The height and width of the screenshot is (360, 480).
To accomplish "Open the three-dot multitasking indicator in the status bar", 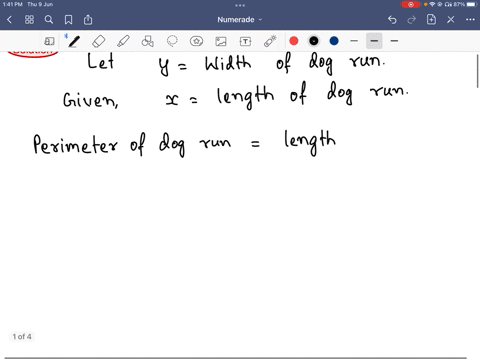I will (240, 5).
